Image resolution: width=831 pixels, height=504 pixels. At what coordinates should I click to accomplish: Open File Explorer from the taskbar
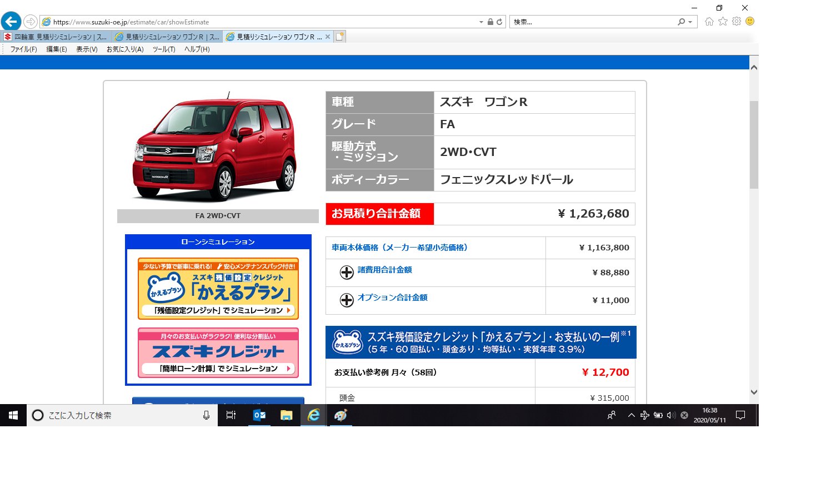(286, 415)
